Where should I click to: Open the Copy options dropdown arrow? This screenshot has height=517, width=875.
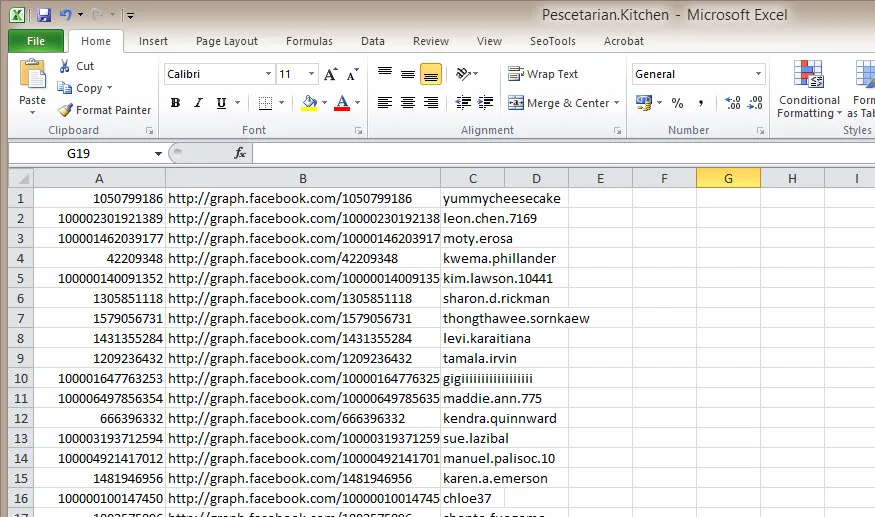point(109,88)
